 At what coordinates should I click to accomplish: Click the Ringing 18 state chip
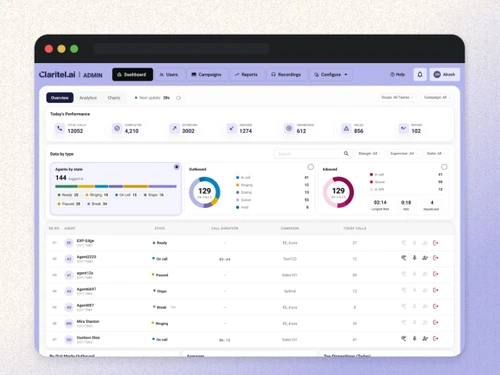point(97,195)
